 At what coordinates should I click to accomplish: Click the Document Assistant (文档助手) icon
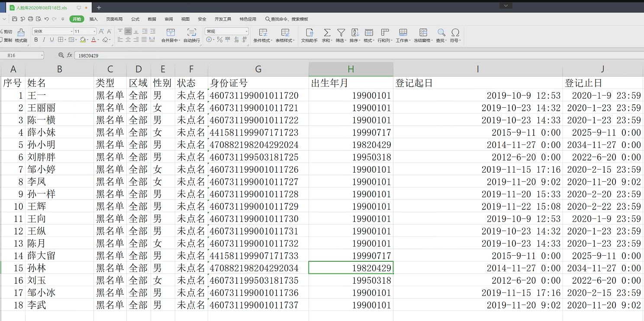[x=309, y=33]
